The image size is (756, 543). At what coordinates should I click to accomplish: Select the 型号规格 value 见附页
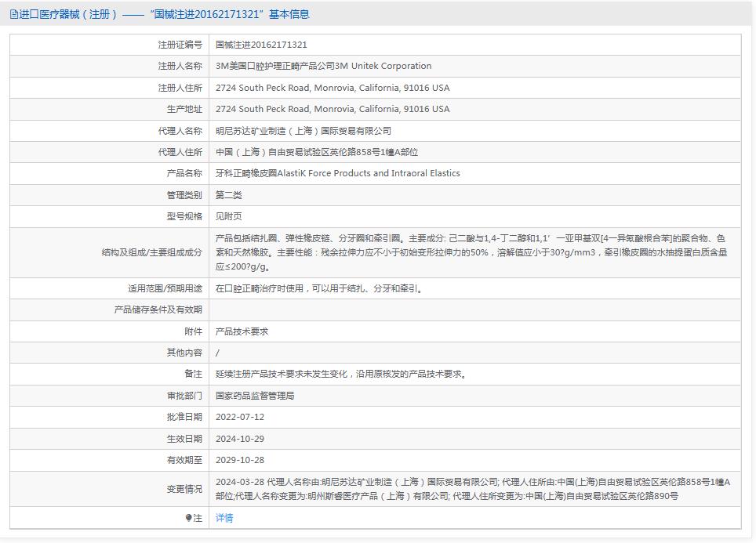click(230, 215)
